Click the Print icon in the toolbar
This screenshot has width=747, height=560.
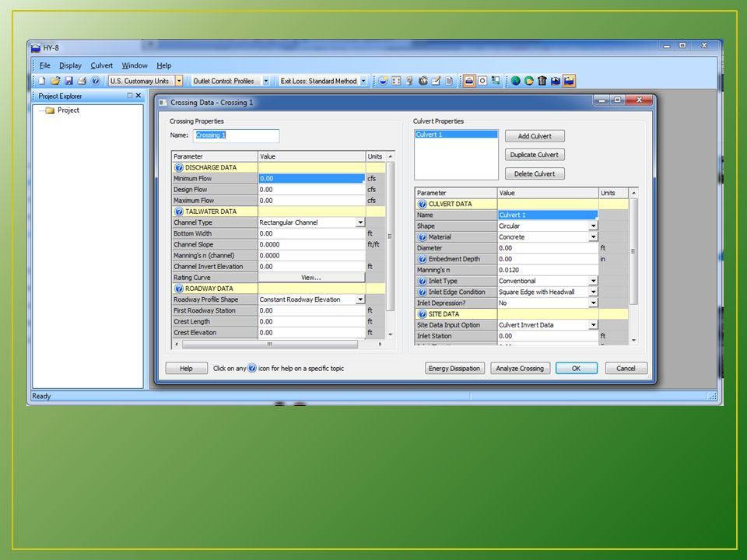[x=82, y=81]
